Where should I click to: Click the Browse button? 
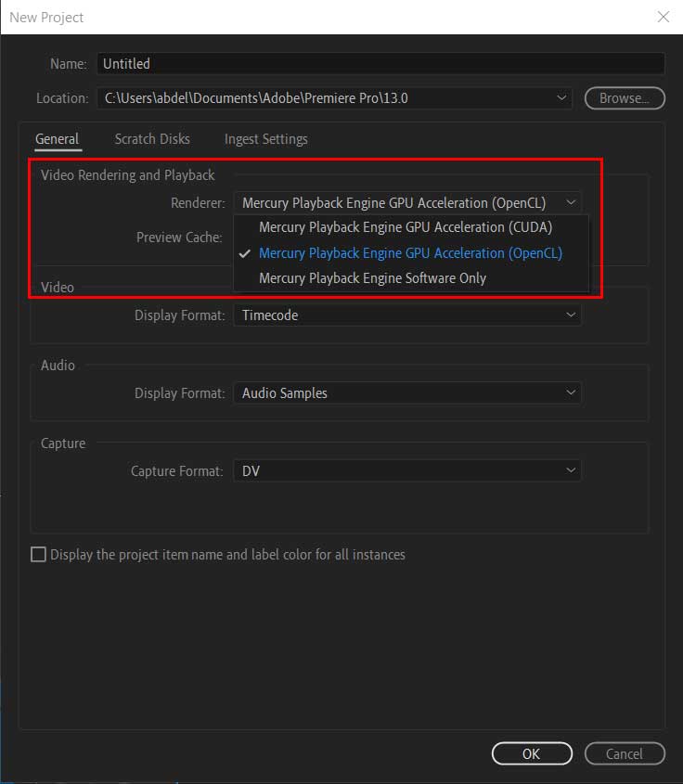(625, 98)
